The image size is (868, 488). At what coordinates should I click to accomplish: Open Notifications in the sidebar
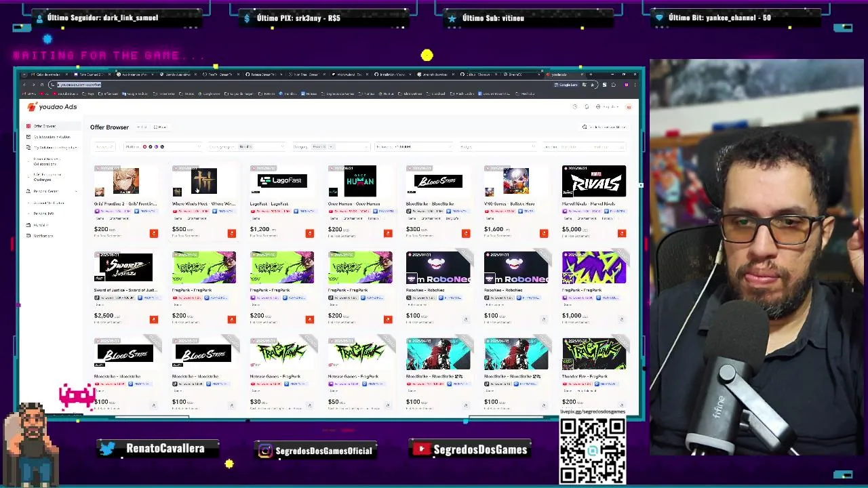click(x=43, y=236)
